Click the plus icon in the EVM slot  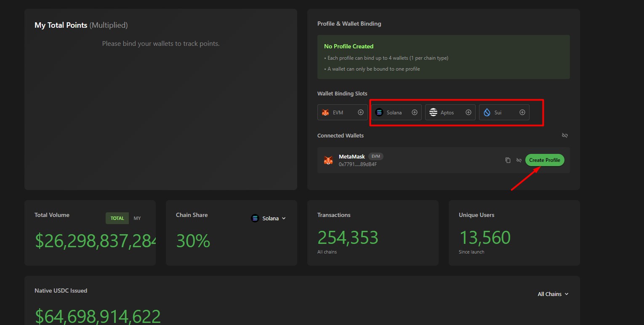(361, 112)
